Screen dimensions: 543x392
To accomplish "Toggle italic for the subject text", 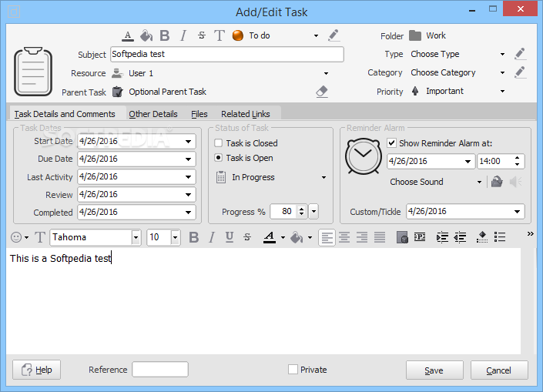I will coord(183,35).
